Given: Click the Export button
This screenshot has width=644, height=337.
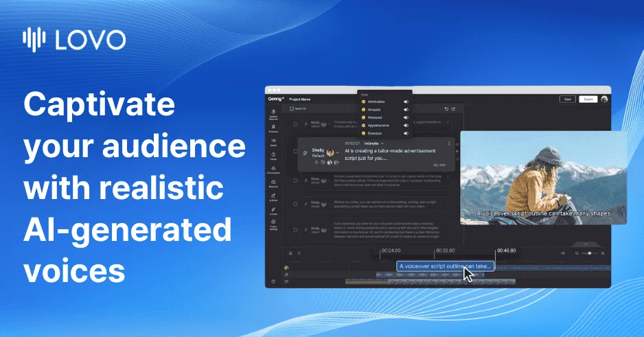Looking at the screenshot, I should point(588,100).
